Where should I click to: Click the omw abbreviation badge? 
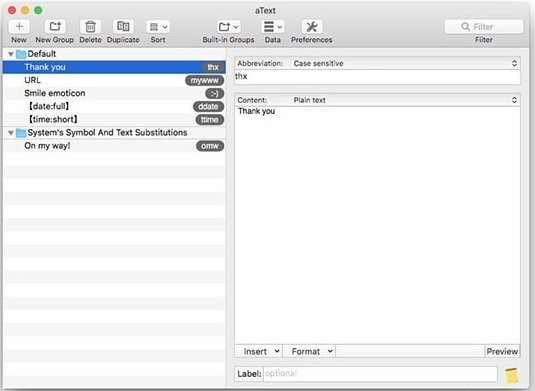point(210,146)
